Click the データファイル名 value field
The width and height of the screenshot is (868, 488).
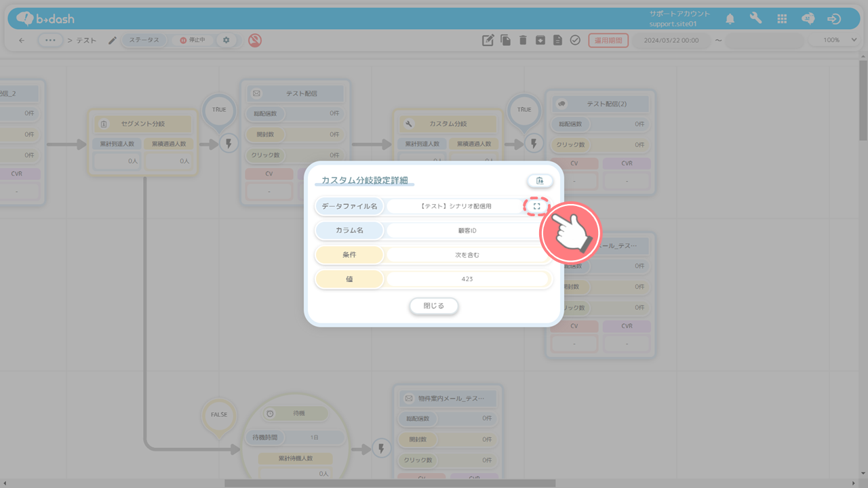pos(456,206)
